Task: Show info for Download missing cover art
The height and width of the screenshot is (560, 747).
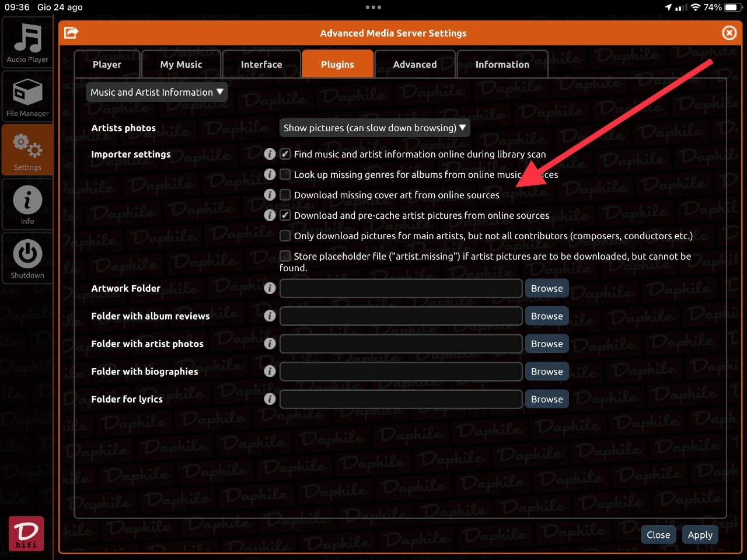Action: (x=270, y=195)
